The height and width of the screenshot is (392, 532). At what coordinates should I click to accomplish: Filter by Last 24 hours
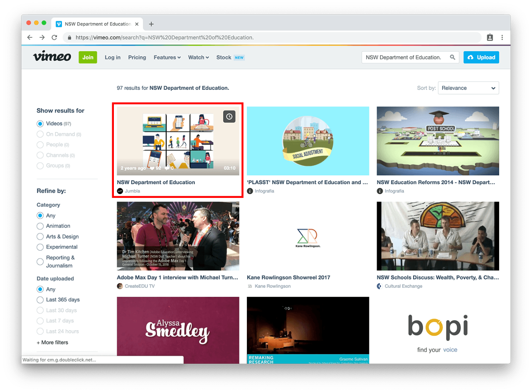(40, 331)
